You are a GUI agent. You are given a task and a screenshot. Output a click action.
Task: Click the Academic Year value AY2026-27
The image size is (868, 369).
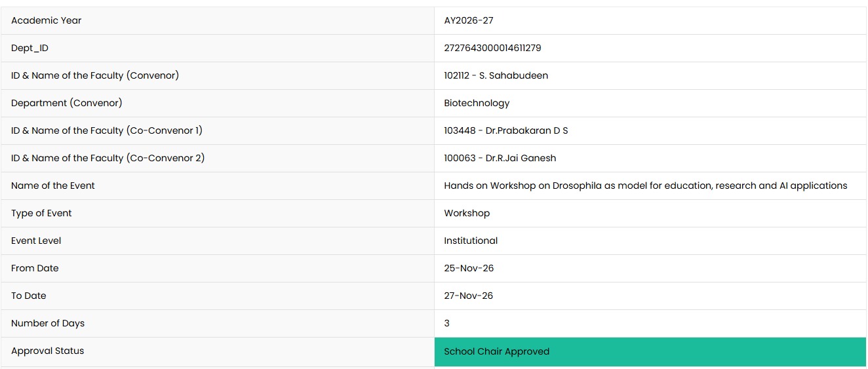469,20
